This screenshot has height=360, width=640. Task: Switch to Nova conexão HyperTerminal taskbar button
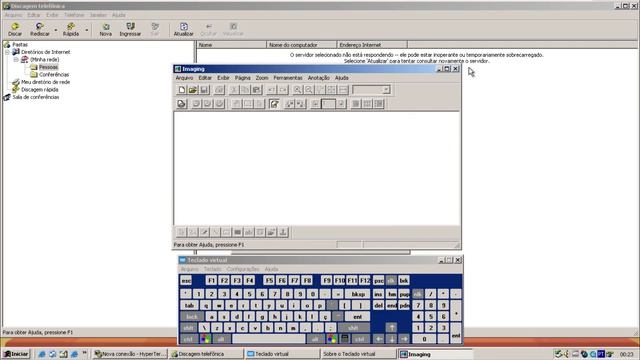(x=130, y=354)
